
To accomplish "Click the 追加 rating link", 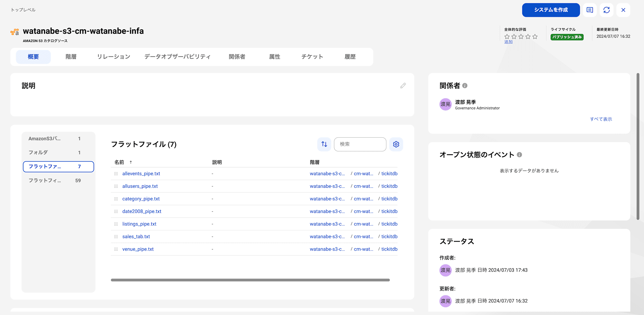I will click(508, 42).
